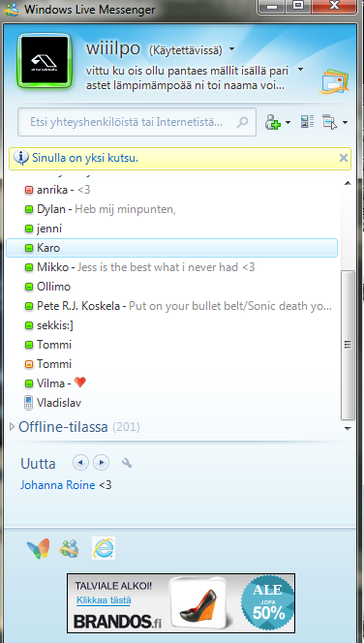Open Uutta settings wrench icon
364x643 pixels.
[127, 463]
